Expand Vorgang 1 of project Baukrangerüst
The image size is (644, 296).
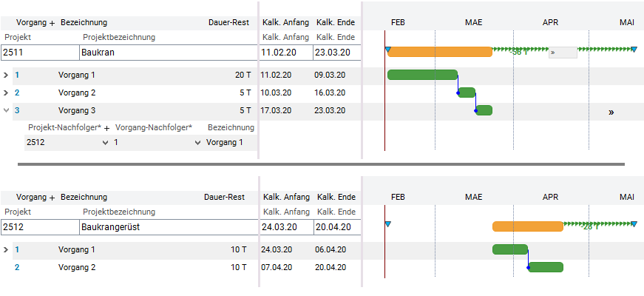click(6, 249)
